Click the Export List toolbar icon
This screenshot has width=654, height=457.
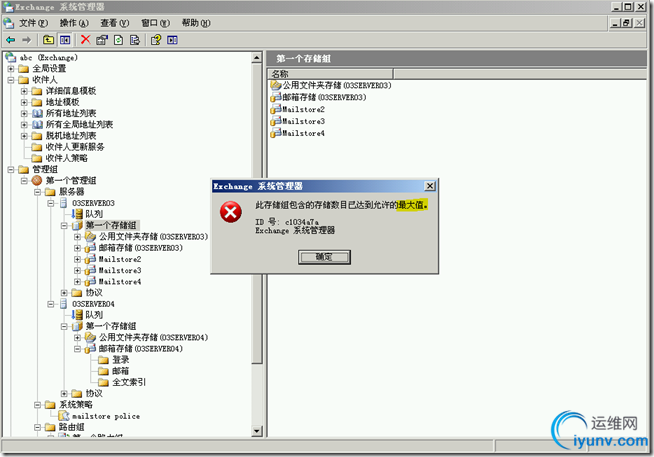pyautogui.click(x=135, y=40)
